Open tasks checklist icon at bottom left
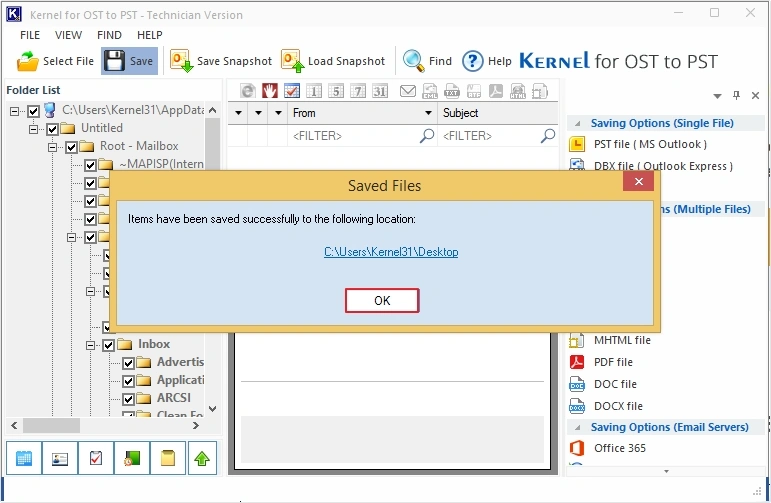The height and width of the screenshot is (503, 771). (x=95, y=458)
